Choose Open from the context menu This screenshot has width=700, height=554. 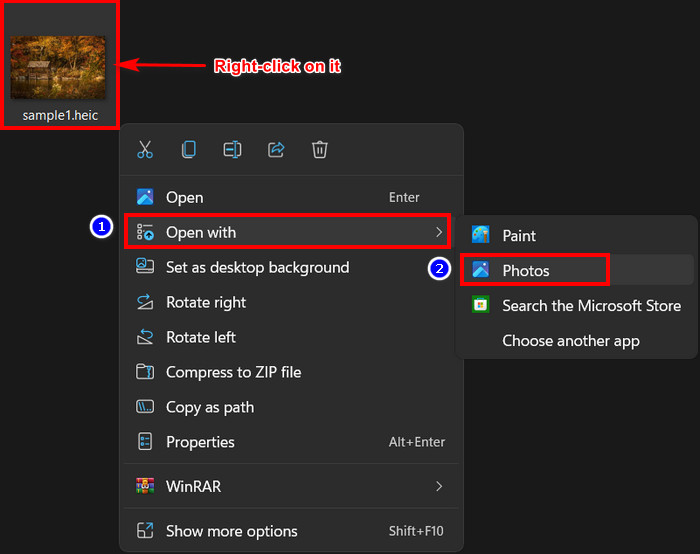(292, 197)
